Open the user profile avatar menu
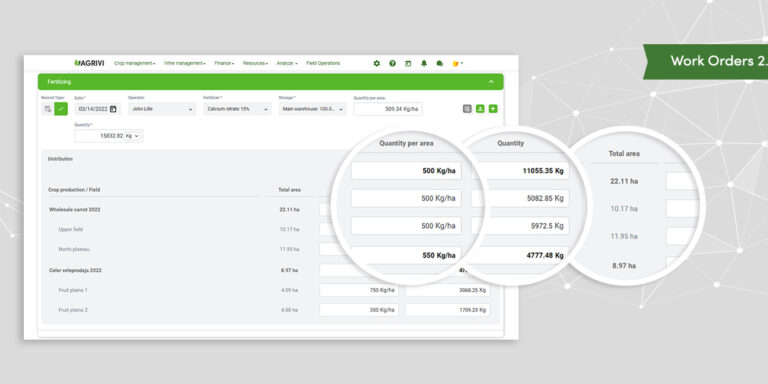 pos(456,63)
